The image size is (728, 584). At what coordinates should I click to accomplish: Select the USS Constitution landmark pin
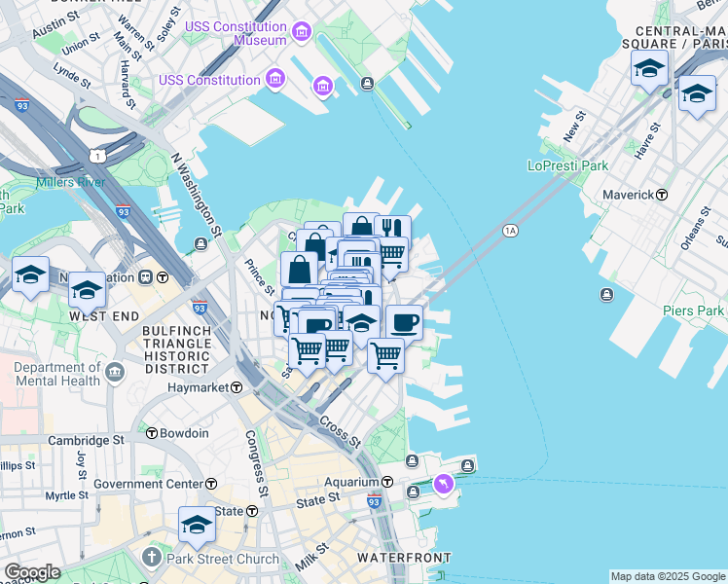click(275, 79)
